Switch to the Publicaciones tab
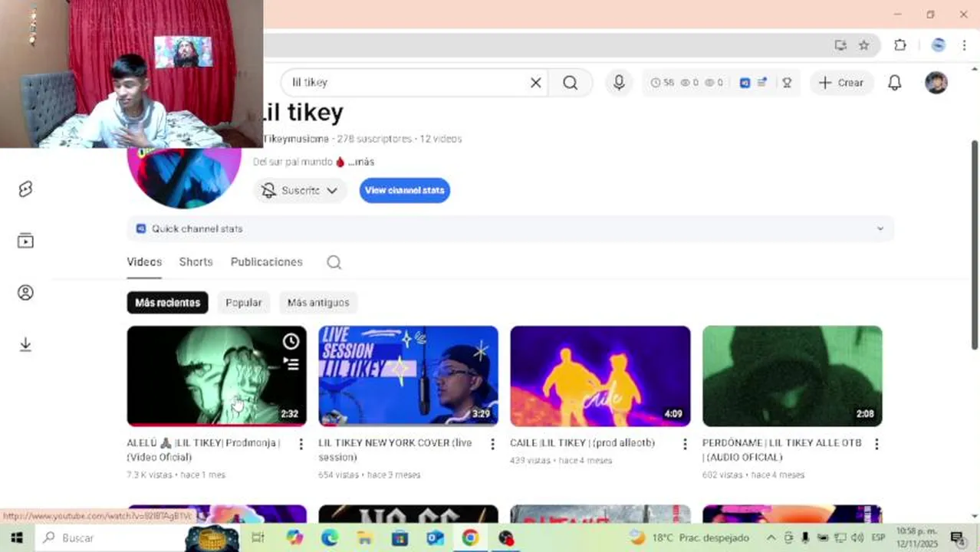980x552 pixels. point(267,262)
